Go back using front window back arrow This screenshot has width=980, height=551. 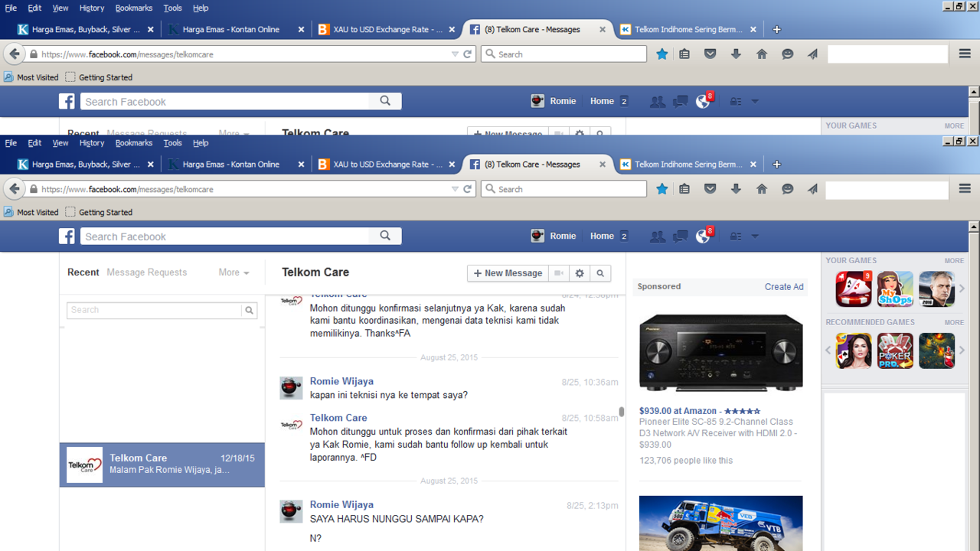point(14,189)
